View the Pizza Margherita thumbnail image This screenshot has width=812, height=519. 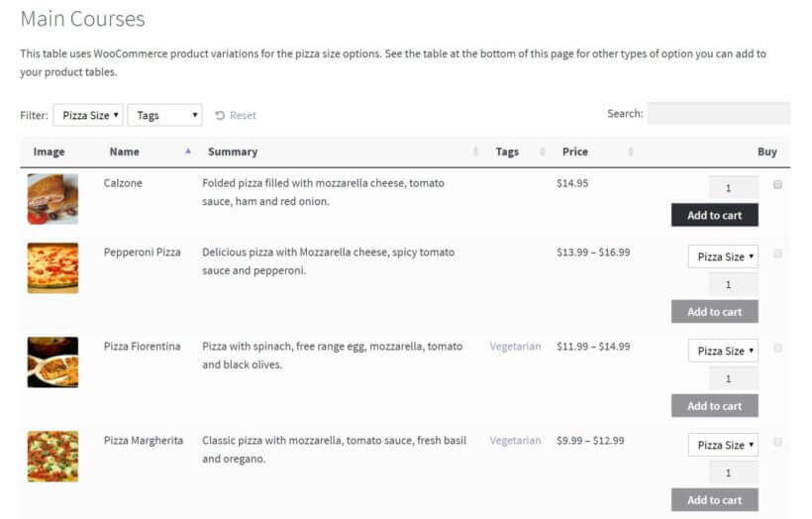(52, 457)
